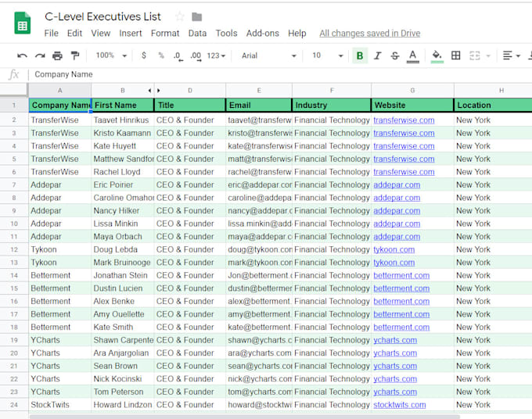Select row 12 header number
The height and width of the screenshot is (419, 532).
(x=14, y=249)
